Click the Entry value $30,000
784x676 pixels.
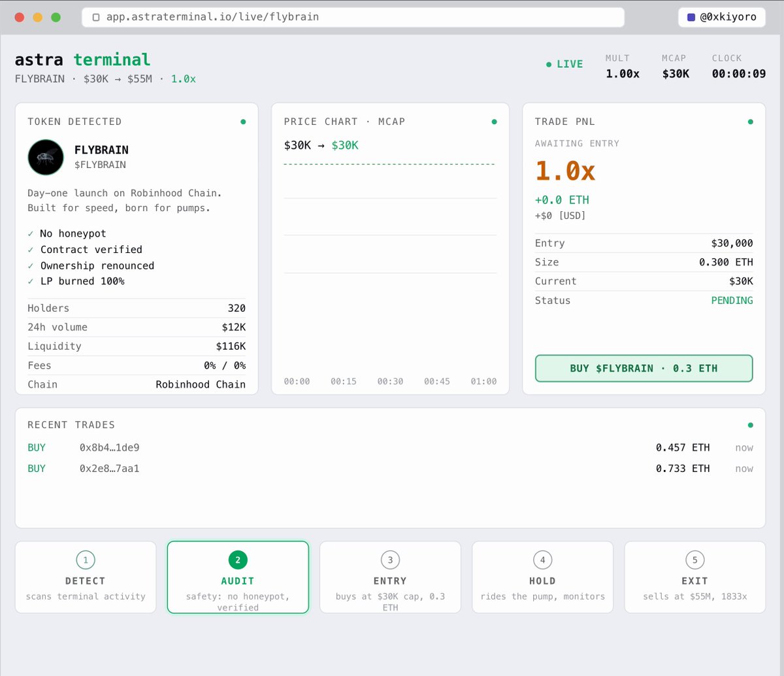732,243
